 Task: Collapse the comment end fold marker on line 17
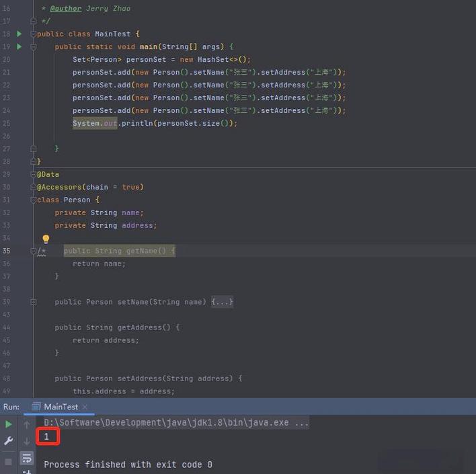(34, 21)
